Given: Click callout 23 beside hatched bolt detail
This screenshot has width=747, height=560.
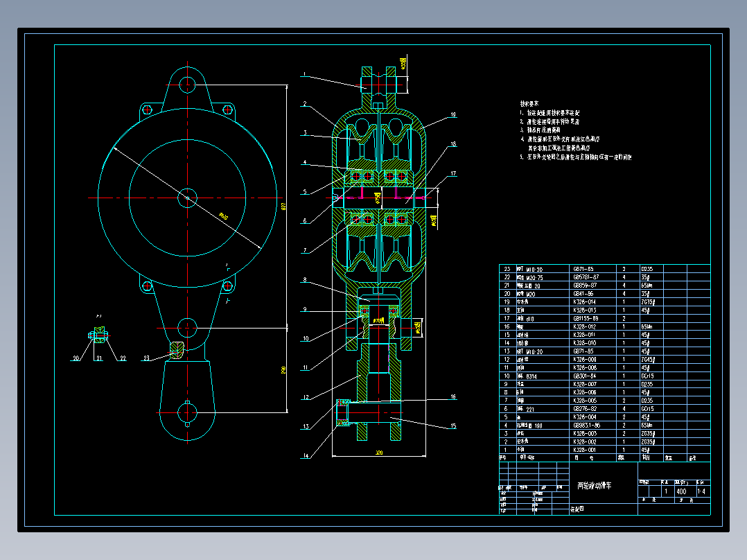Looking at the screenshot, I should click(146, 358).
